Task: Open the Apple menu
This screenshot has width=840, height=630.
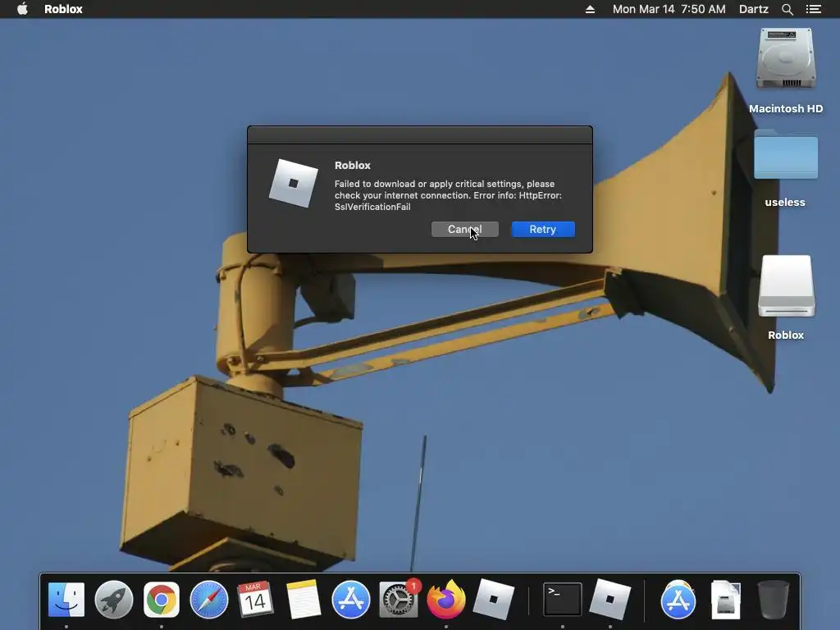Action: (x=22, y=9)
